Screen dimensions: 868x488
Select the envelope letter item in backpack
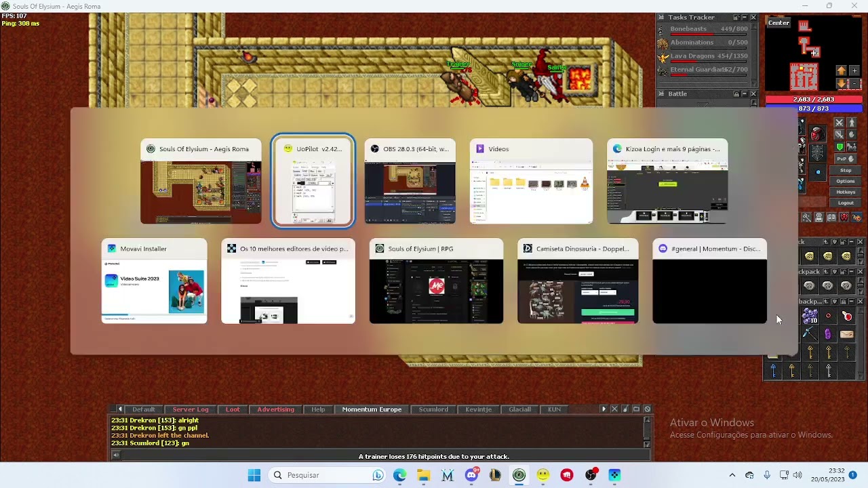pyautogui.click(x=847, y=335)
